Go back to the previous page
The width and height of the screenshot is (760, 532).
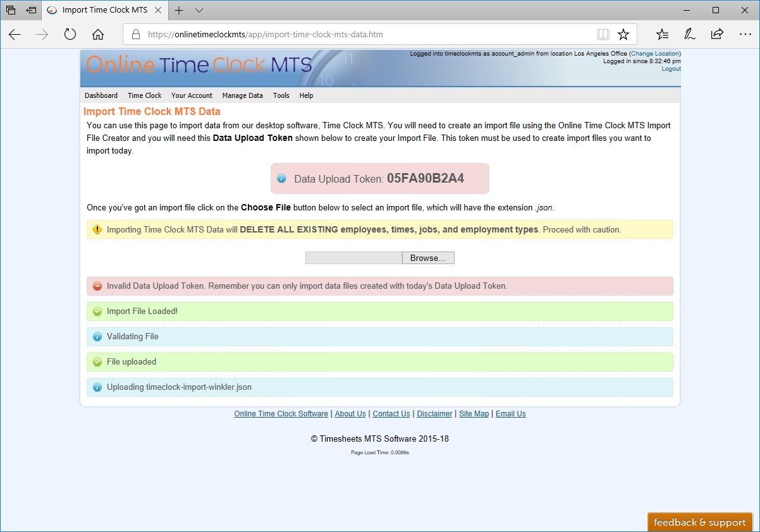(15, 35)
